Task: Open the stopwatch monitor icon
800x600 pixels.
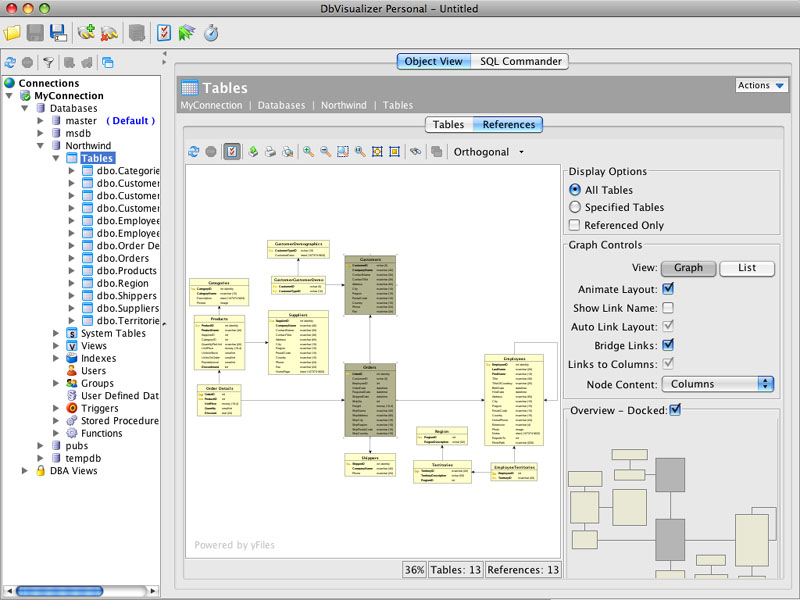Action: click(211, 33)
